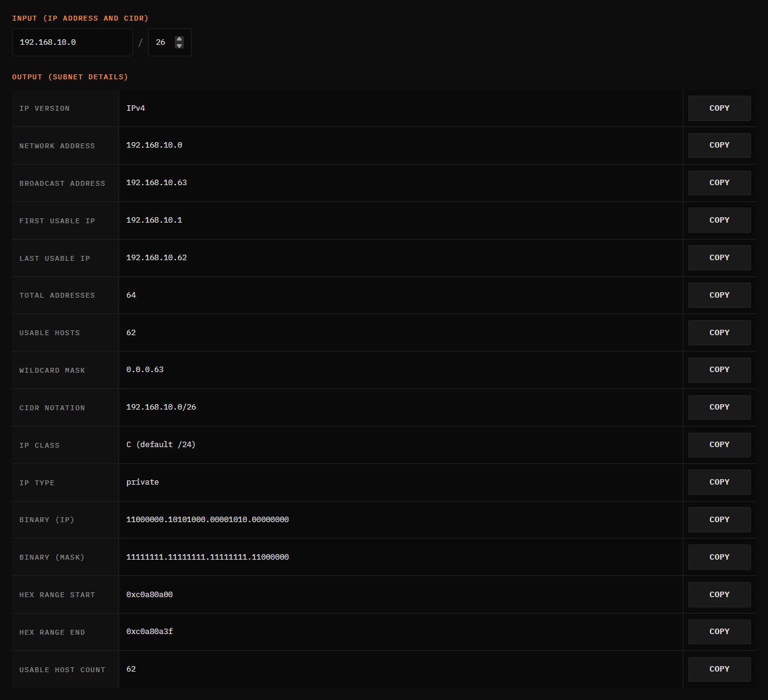
Task: Select the broadcast address 192.168.10.63 text
Action: click(x=157, y=183)
